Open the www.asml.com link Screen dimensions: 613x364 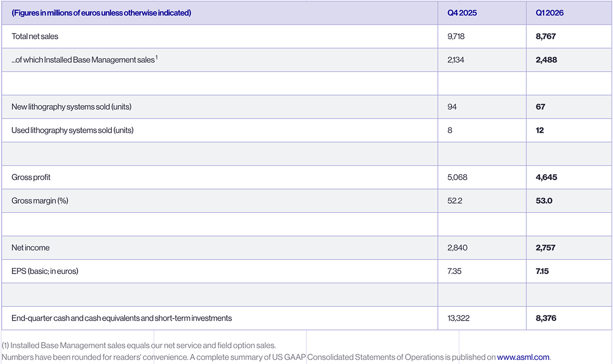point(523,357)
